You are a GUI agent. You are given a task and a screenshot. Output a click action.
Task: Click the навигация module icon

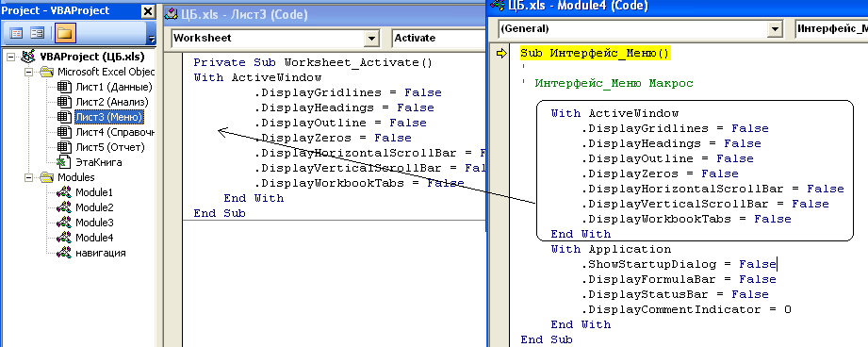(x=65, y=253)
